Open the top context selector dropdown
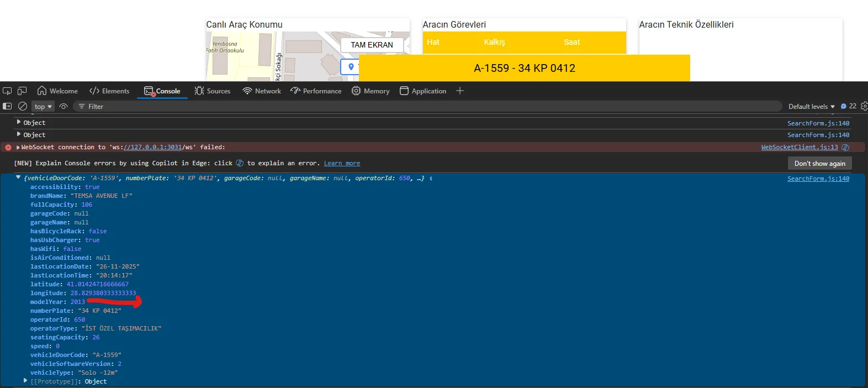 [43, 107]
